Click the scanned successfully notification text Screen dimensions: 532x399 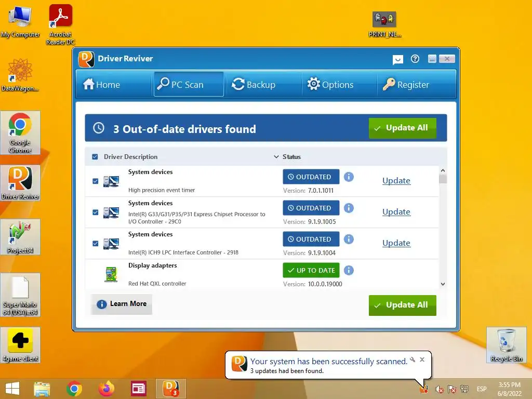click(328, 362)
